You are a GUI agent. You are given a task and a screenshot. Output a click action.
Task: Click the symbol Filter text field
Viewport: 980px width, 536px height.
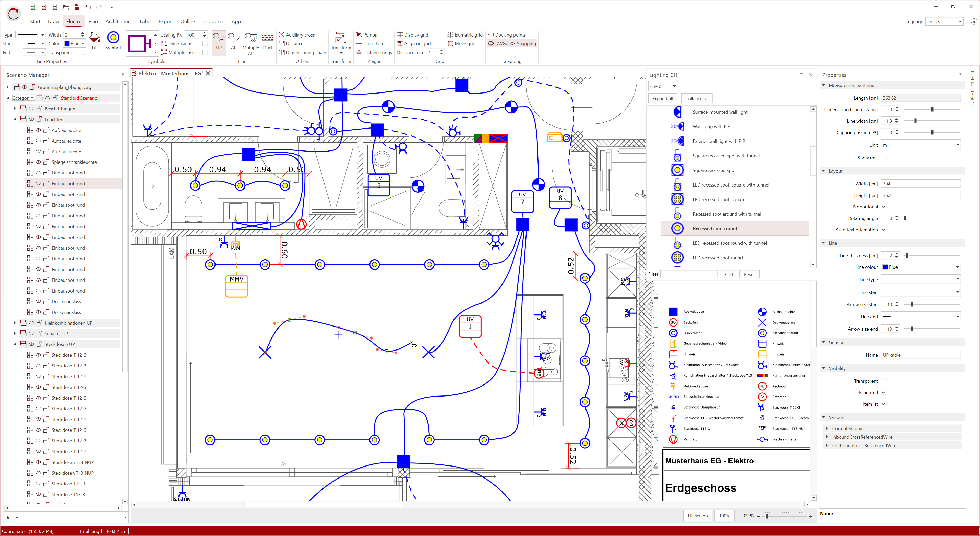[x=689, y=274]
